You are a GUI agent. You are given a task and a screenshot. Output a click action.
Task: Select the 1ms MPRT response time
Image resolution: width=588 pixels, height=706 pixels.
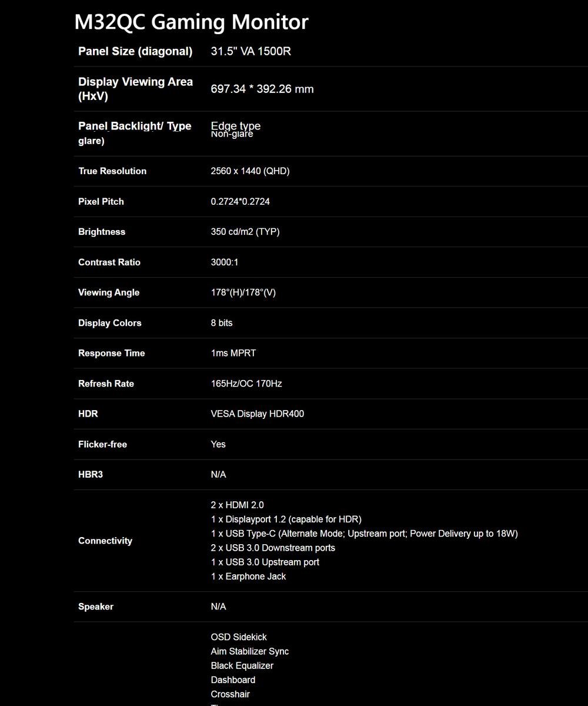point(233,354)
